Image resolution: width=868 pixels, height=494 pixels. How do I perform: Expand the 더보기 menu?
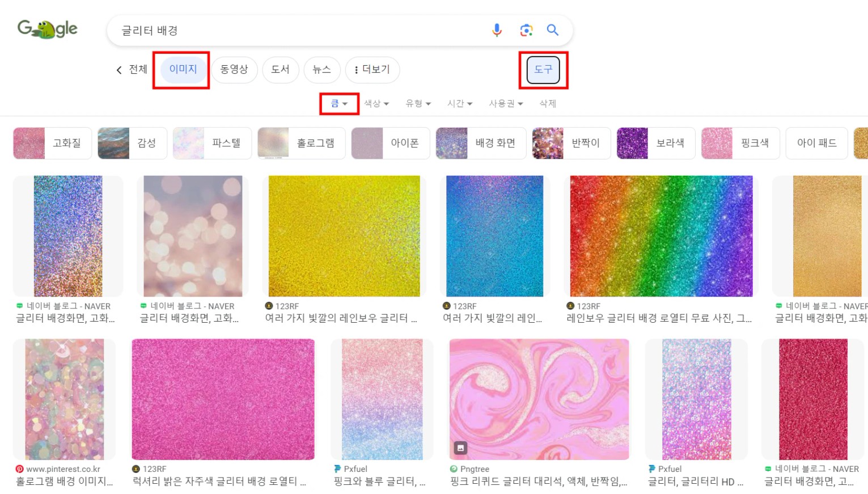[x=372, y=69]
